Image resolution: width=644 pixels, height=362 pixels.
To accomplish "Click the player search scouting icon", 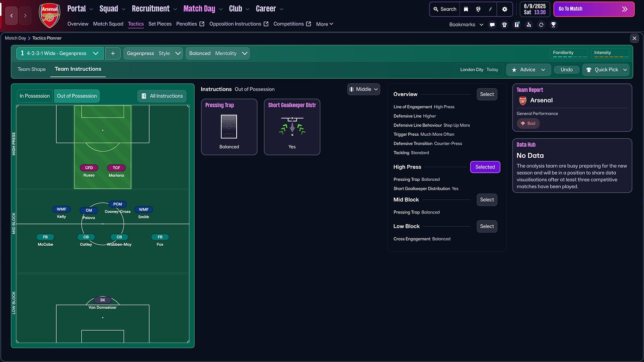I will [529, 25].
